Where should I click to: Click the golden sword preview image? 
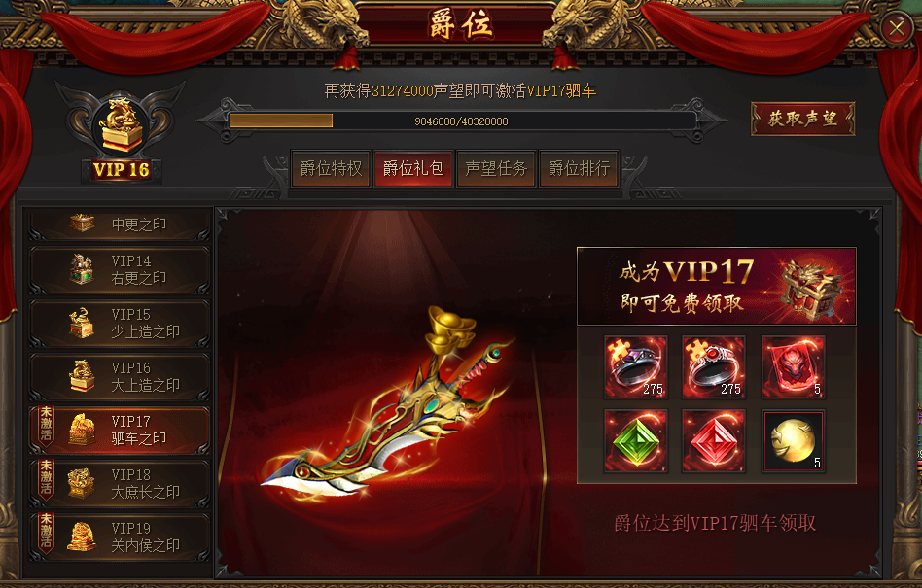388,405
